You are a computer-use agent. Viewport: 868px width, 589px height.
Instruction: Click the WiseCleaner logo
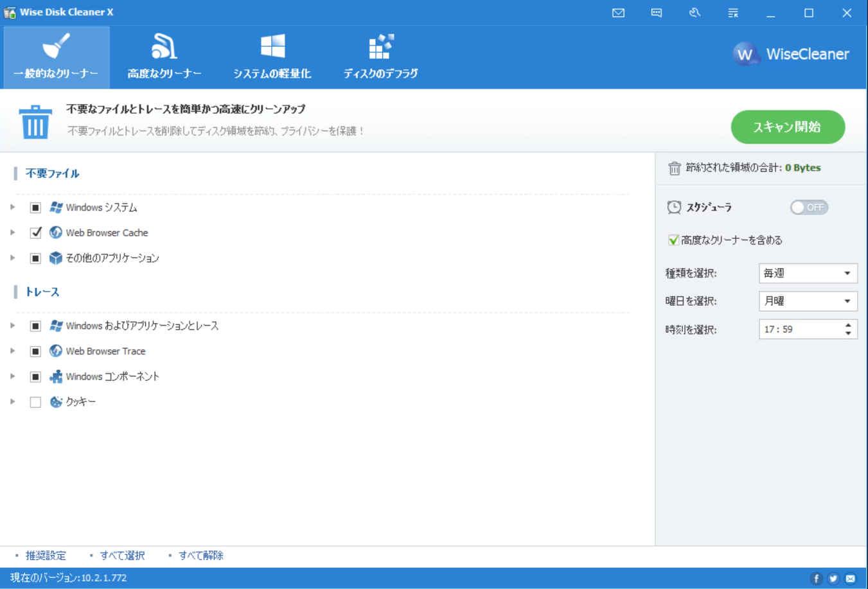point(792,55)
